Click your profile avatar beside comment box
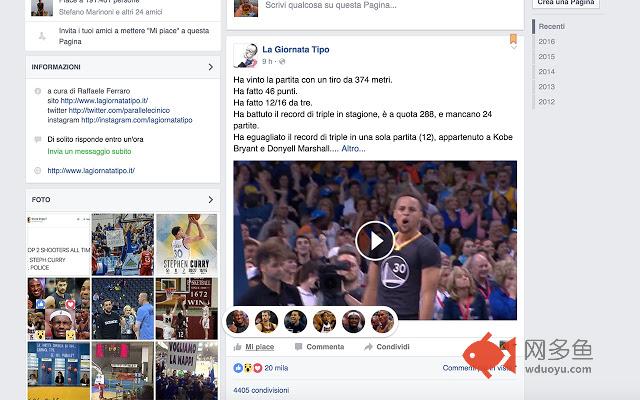This screenshot has width=640, height=400. [x=246, y=8]
